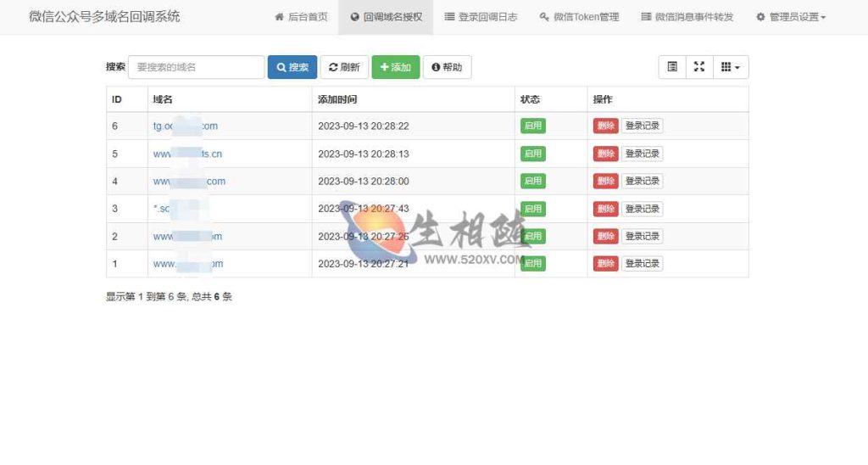Click timestamp 2023-09-13 20:28:00

(x=363, y=182)
